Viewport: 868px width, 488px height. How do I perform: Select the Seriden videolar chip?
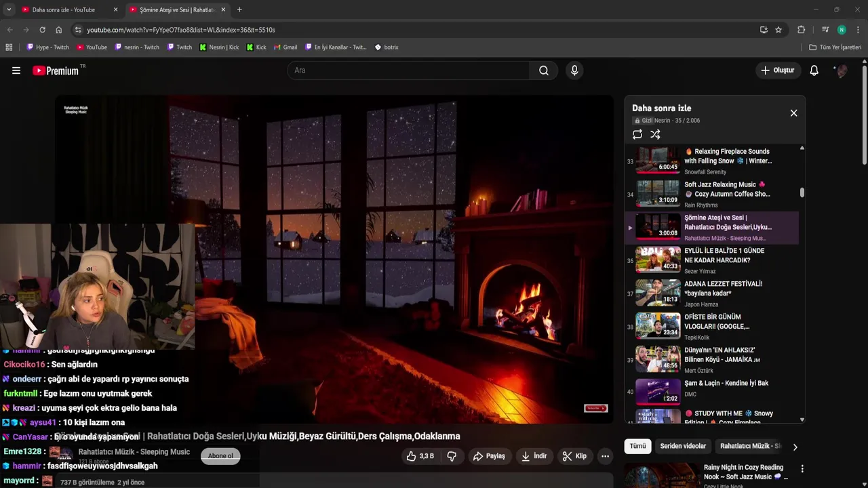(683, 446)
